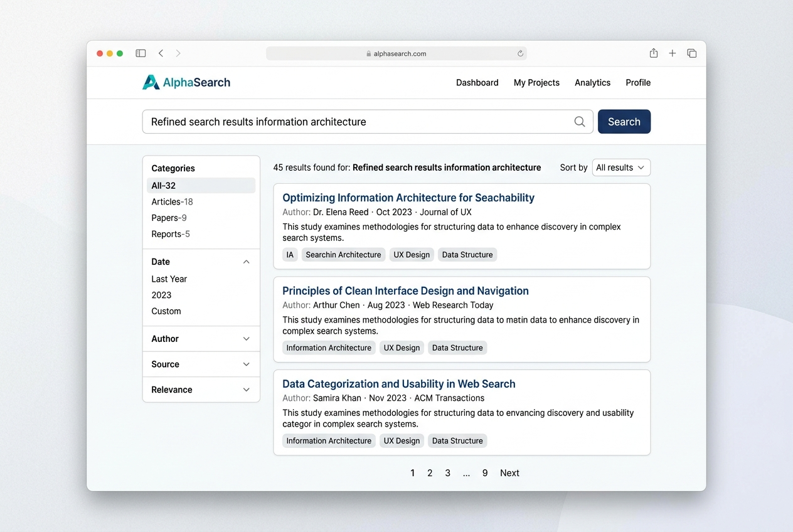Go back with the browser back arrow
The width and height of the screenshot is (793, 532).
pyautogui.click(x=161, y=53)
